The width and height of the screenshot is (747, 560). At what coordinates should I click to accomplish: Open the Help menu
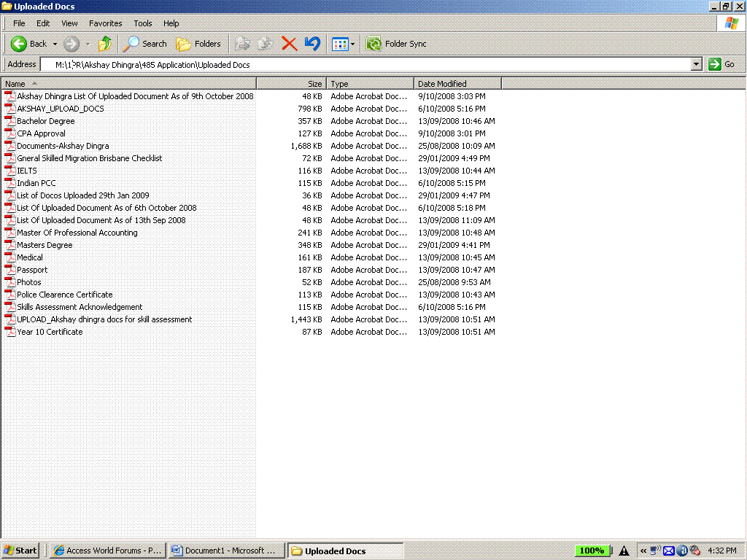pyautogui.click(x=171, y=23)
